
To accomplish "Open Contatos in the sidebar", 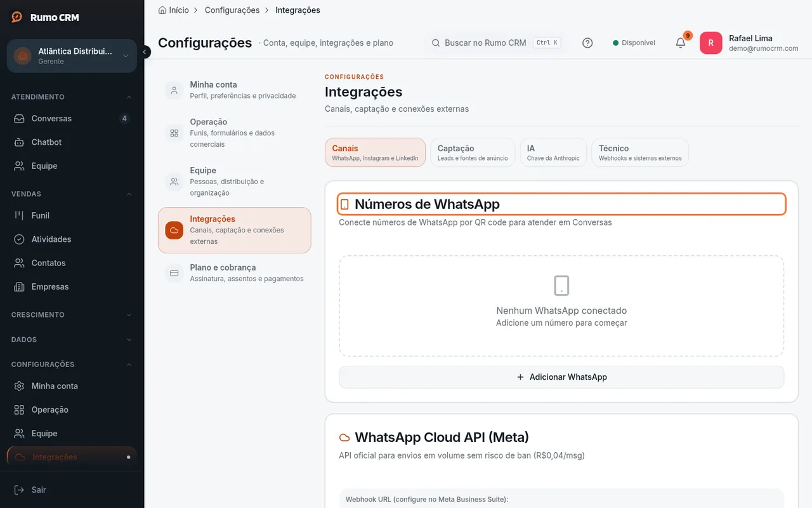I will (x=72, y=263).
